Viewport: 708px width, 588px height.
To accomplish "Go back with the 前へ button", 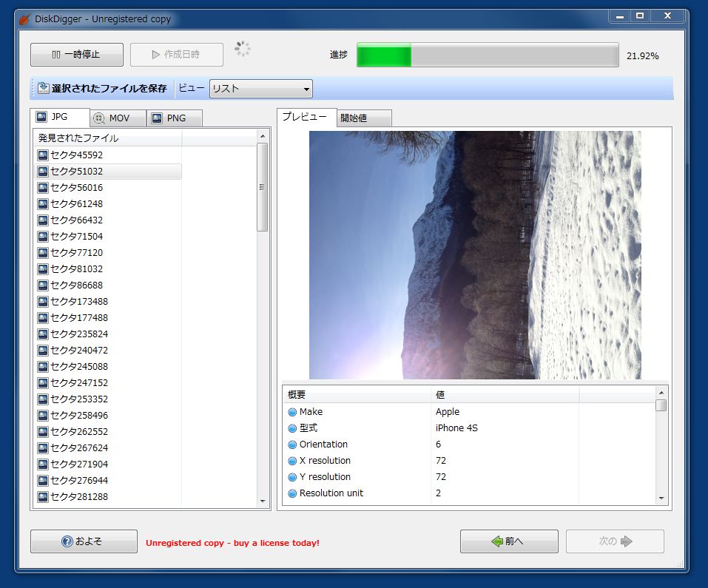I will [509, 541].
